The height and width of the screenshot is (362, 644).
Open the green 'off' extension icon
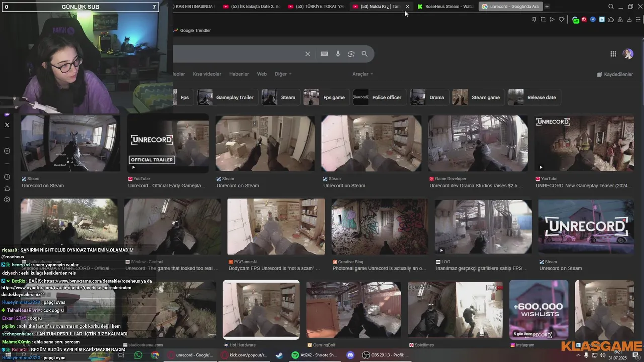[x=575, y=19]
